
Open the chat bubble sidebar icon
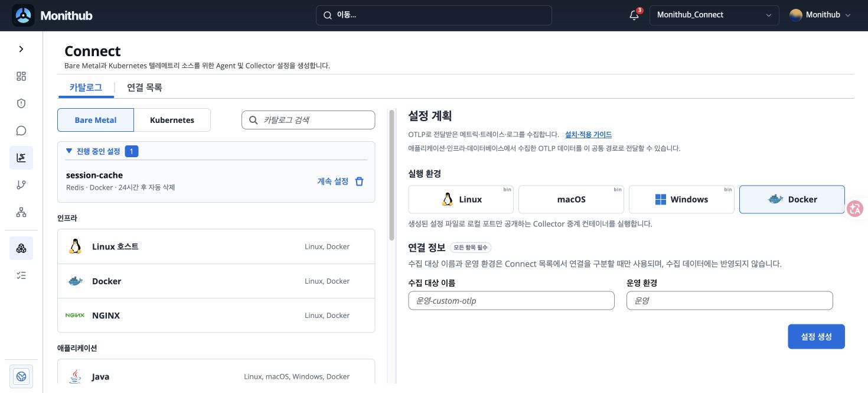tap(21, 131)
